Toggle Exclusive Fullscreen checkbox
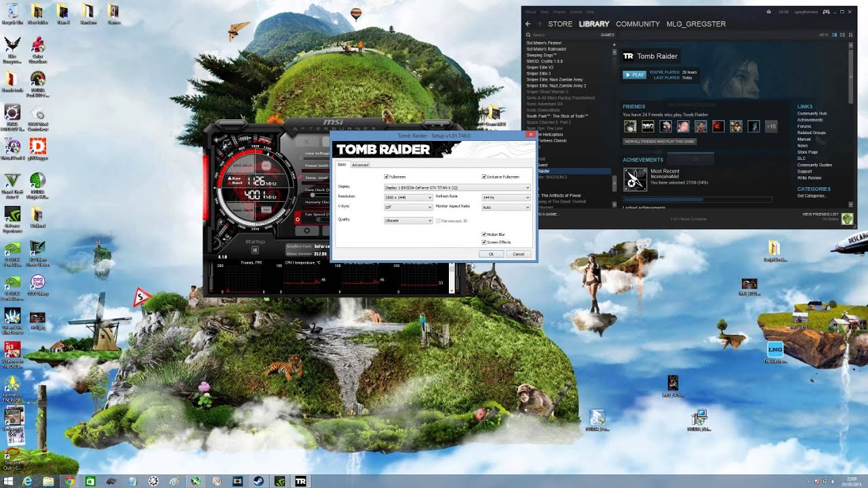 (x=484, y=177)
